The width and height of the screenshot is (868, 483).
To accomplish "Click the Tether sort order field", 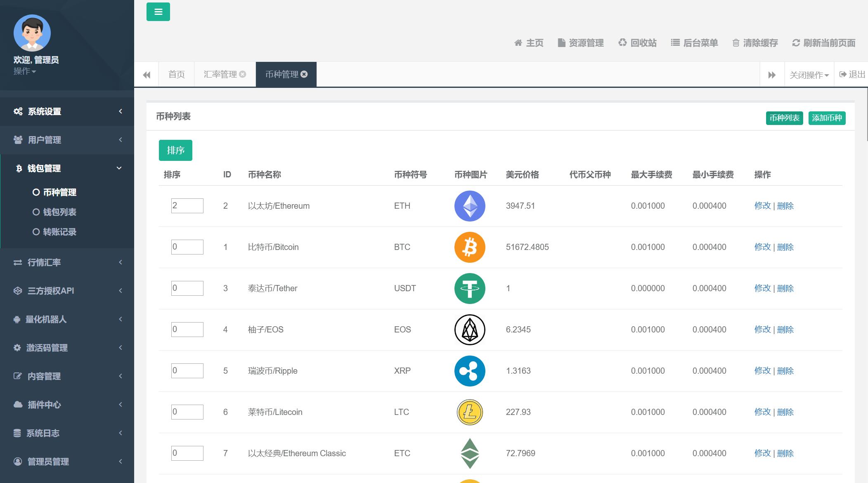I will pyautogui.click(x=187, y=288).
